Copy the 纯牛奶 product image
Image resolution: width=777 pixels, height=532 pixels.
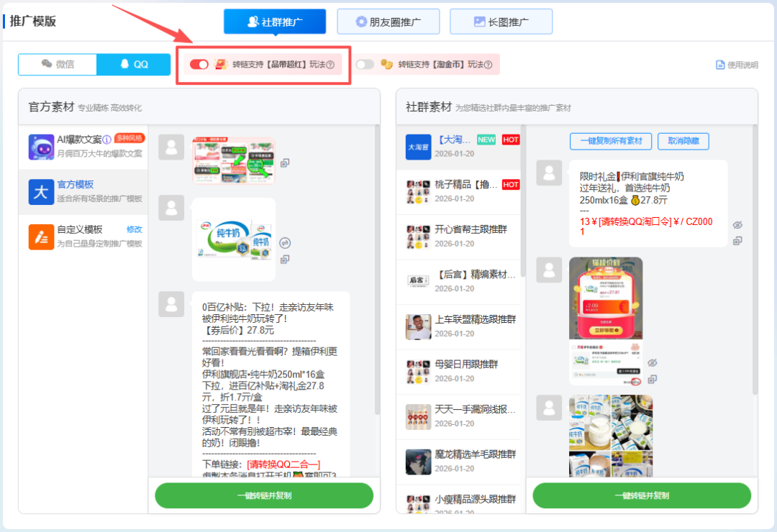click(x=285, y=259)
